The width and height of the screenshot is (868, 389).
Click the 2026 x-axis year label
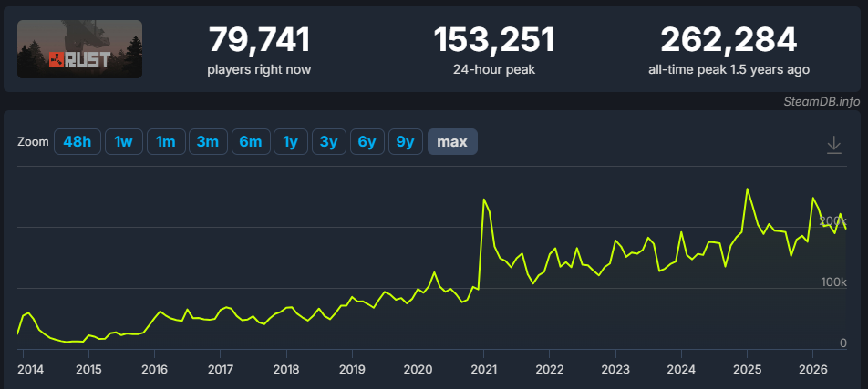click(x=812, y=369)
